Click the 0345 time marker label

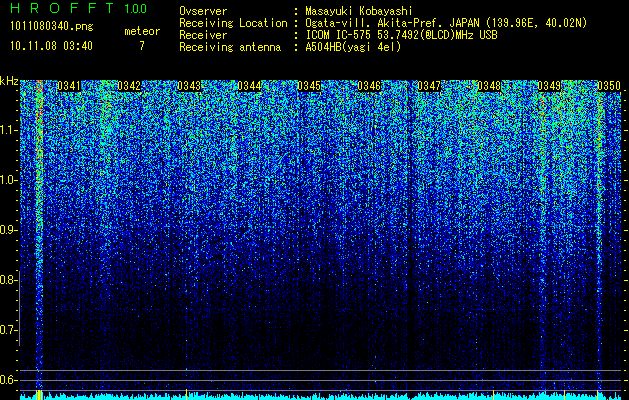click(x=309, y=86)
